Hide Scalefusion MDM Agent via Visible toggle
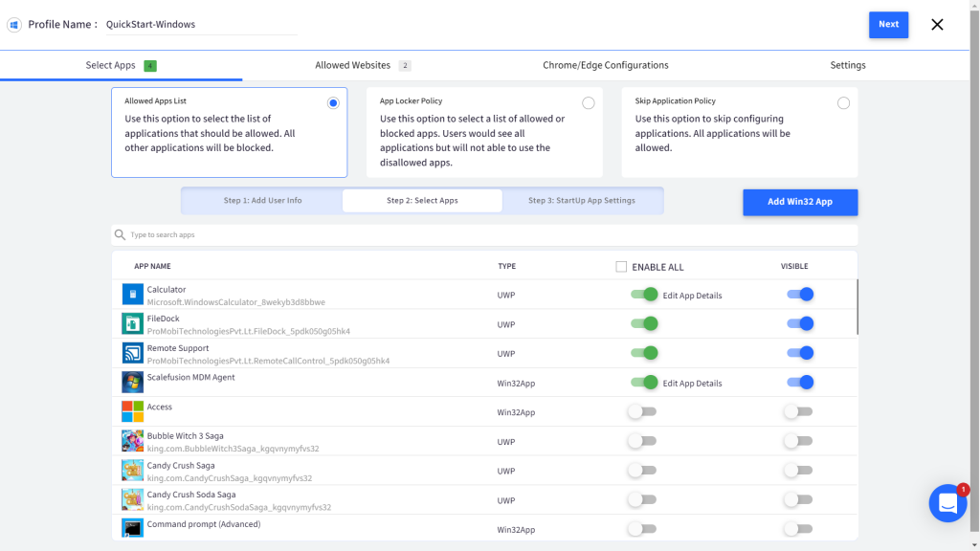The width and height of the screenshot is (980, 551). [801, 383]
